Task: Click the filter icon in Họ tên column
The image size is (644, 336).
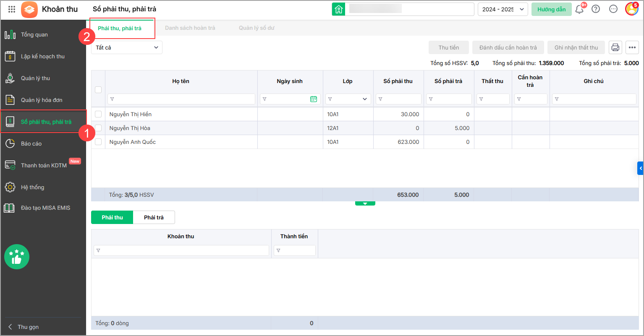Action: (x=112, y=99)
